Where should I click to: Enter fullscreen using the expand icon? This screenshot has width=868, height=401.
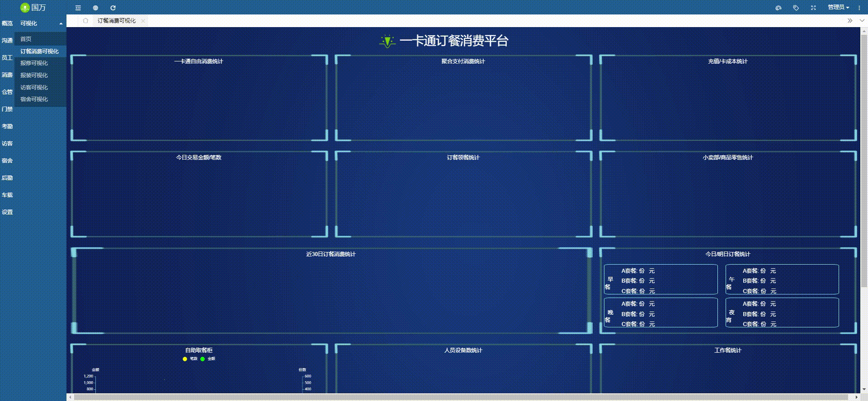coord(813,8)
